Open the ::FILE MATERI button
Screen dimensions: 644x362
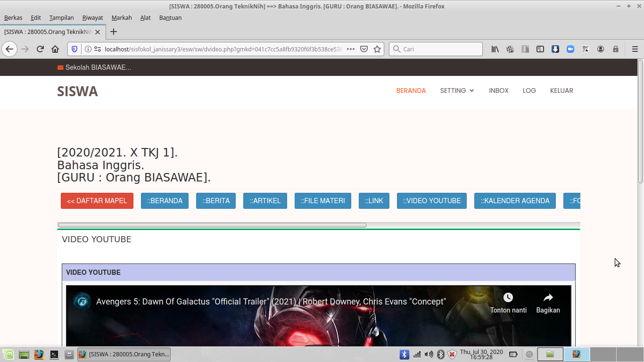point(323,201)
